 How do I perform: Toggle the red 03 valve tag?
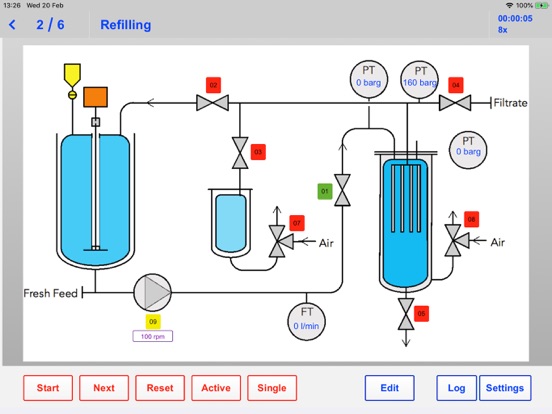pyautogui.click(x=258, y=152)
